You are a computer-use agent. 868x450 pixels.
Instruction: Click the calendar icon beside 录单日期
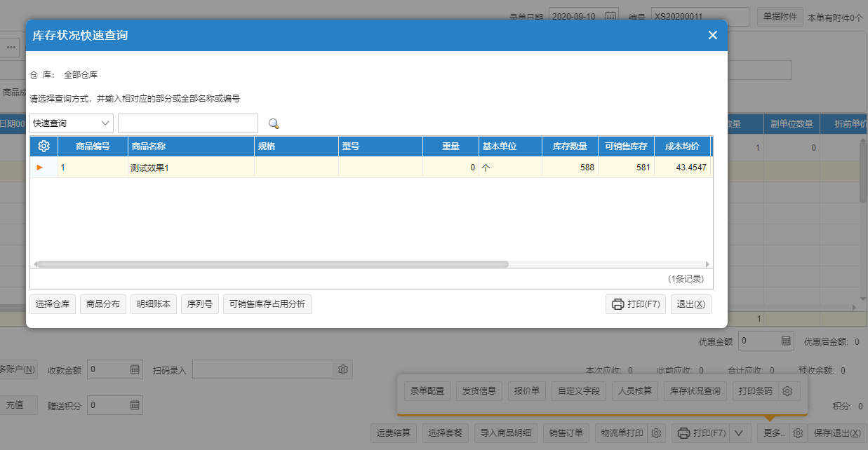pyautogui.click(x=610, y=16)
